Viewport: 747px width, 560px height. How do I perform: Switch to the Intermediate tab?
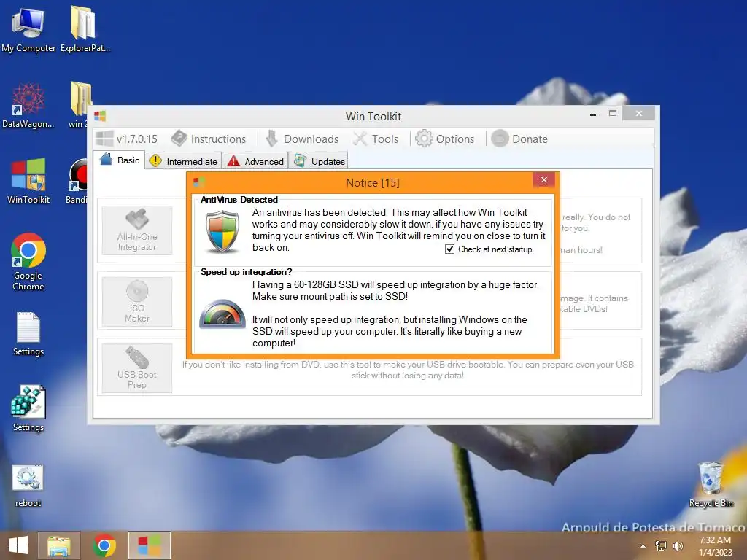(x=183, y=161)
